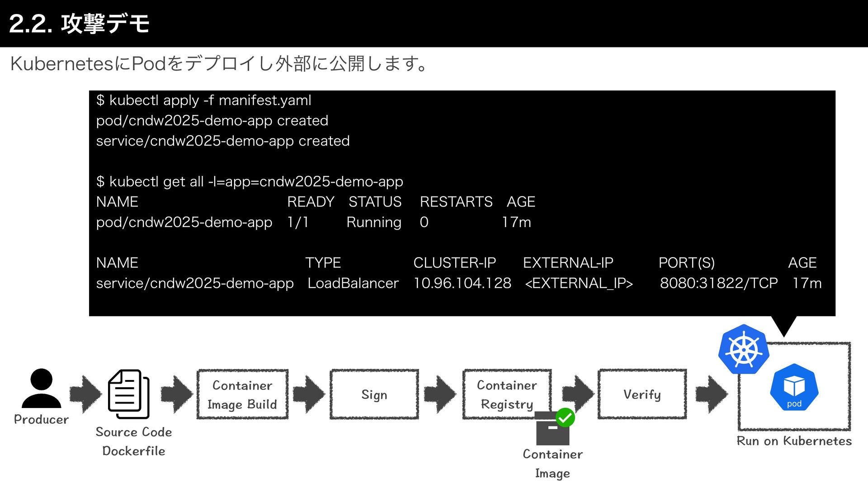Image resolution: width=868 pixels, height=488 pixels.
Task: Click the kubectl get all command line
Action: (250, 182)
